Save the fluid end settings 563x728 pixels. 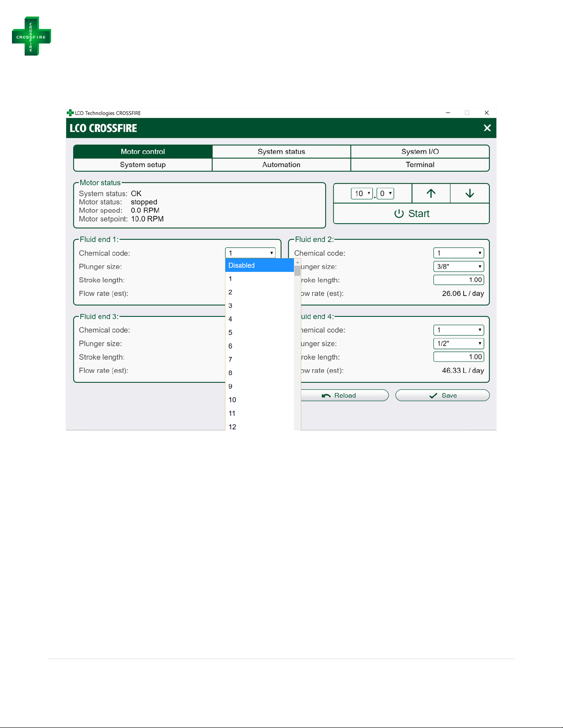pos(443,395)
